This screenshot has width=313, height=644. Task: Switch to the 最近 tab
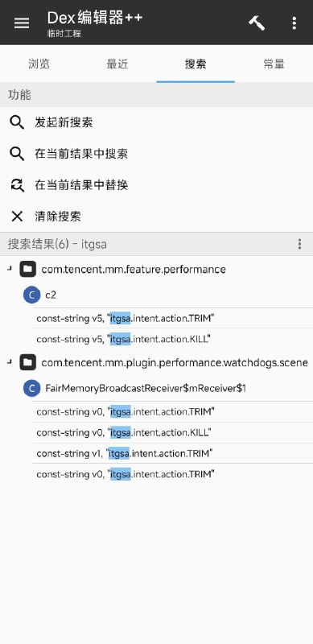117,64
